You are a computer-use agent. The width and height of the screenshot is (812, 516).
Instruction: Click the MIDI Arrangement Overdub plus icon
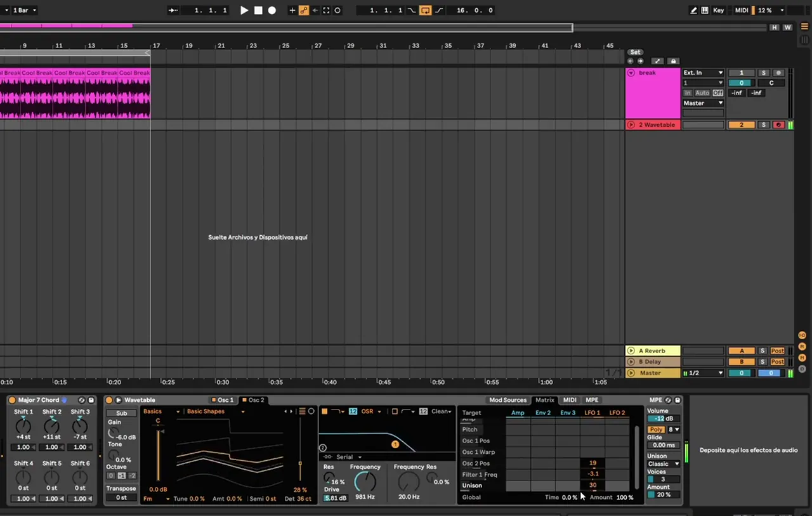tap(292, 10)
